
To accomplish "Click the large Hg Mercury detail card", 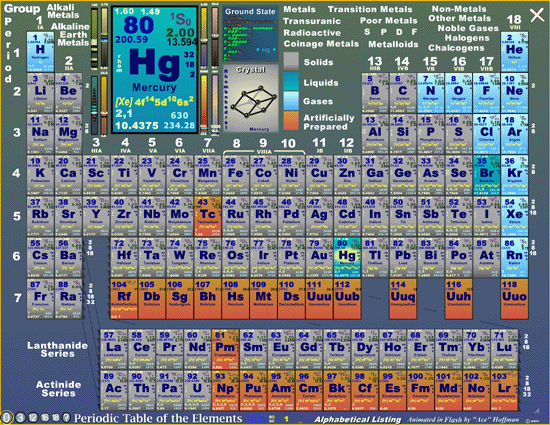I will (x=155, y=69).
